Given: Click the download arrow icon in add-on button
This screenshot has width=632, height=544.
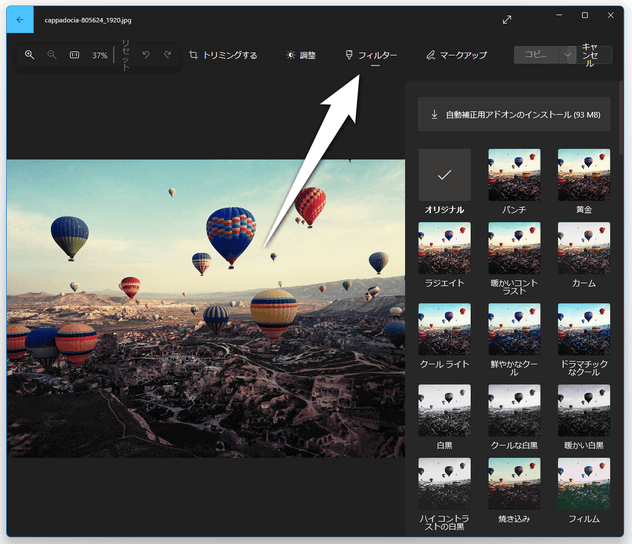Looking at the screenshot, I should (434, 114).
